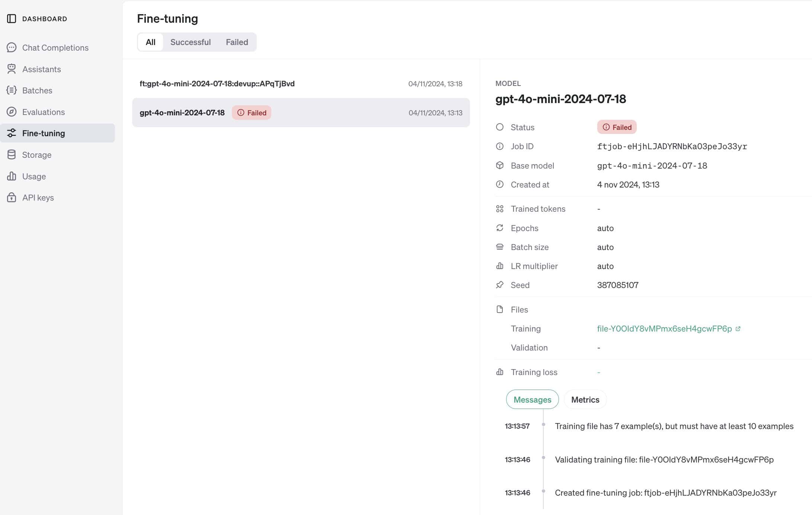Open the Metrics tab

pyautogui.click(x=585, y=399)
